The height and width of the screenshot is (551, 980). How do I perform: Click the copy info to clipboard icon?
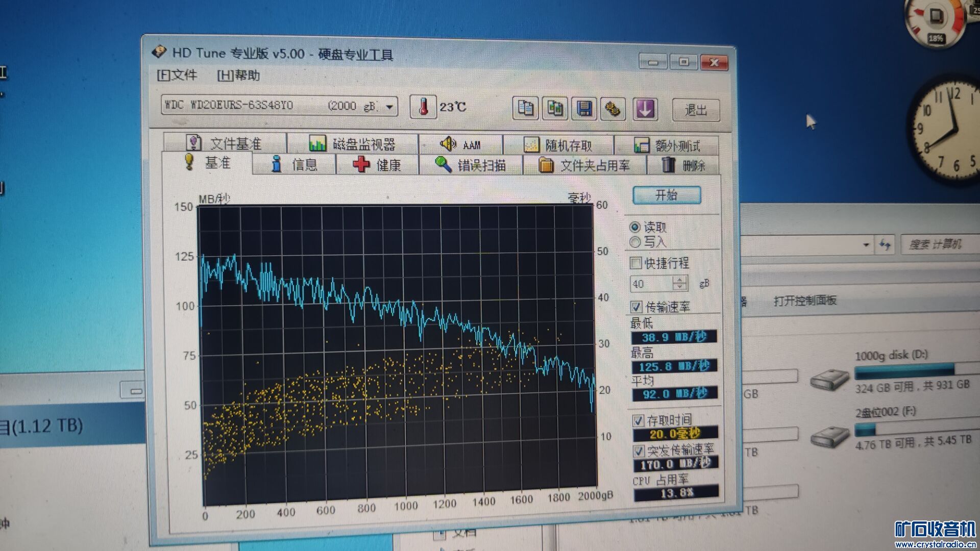coord(525,109)
